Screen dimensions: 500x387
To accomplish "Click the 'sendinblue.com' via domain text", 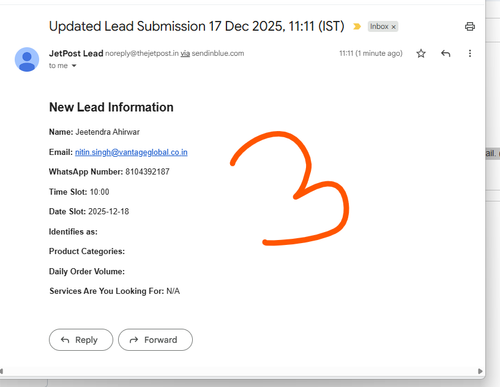I will click(218, 53).
